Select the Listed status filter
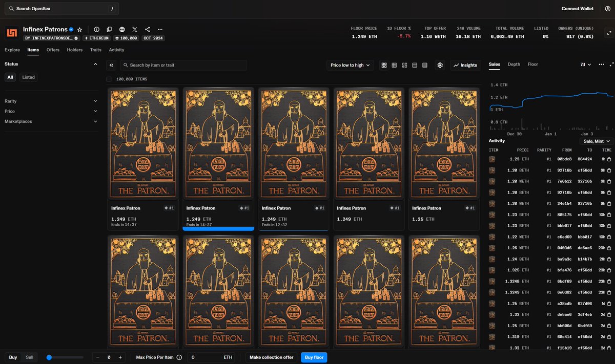The image size is (615, 364). click(x=29, y=77)
